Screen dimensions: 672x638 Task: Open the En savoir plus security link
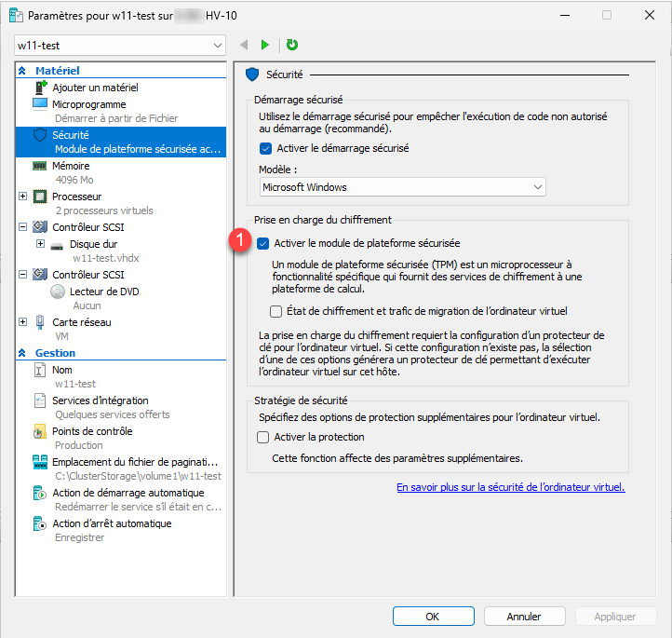(x=510, y=487)
